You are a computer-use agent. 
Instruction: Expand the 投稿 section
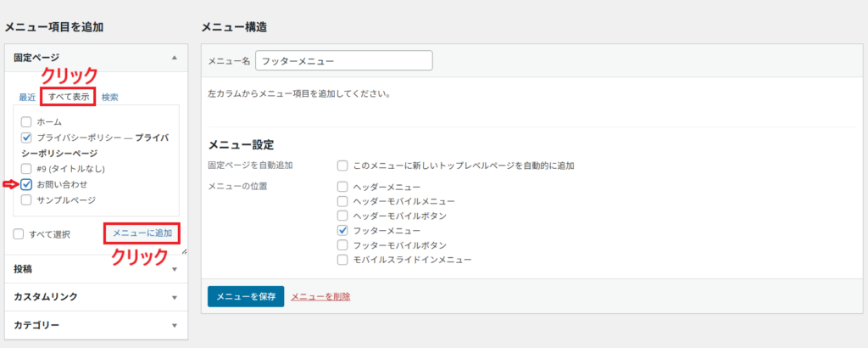(174, 269)
